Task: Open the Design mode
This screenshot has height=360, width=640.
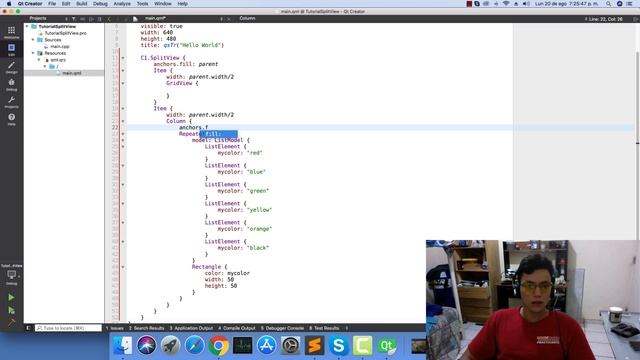Action: pos(11,67)
